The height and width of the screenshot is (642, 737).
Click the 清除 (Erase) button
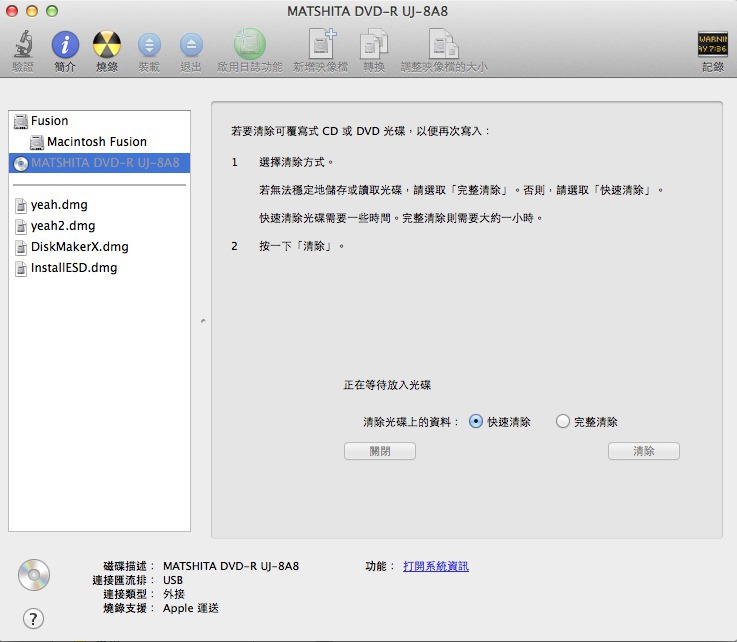tap(643, 451)
